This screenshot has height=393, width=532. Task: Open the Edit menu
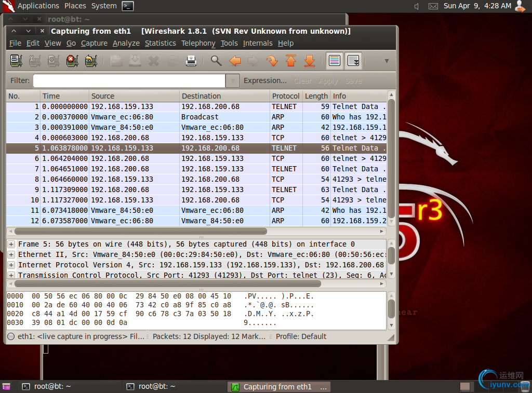33,43
